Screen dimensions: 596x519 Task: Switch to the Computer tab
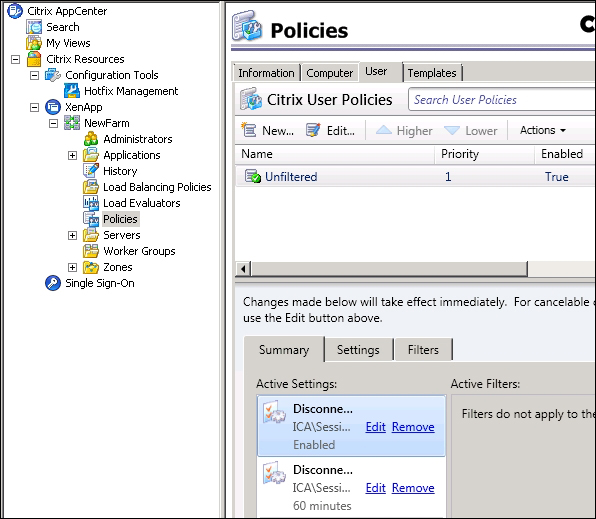(330, 73)
